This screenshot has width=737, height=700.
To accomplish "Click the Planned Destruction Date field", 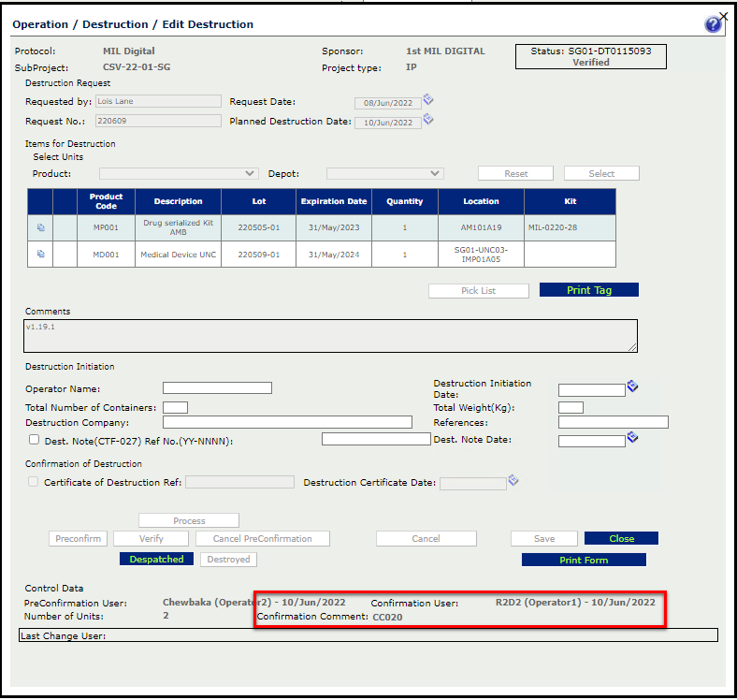I will coord(388,123).
